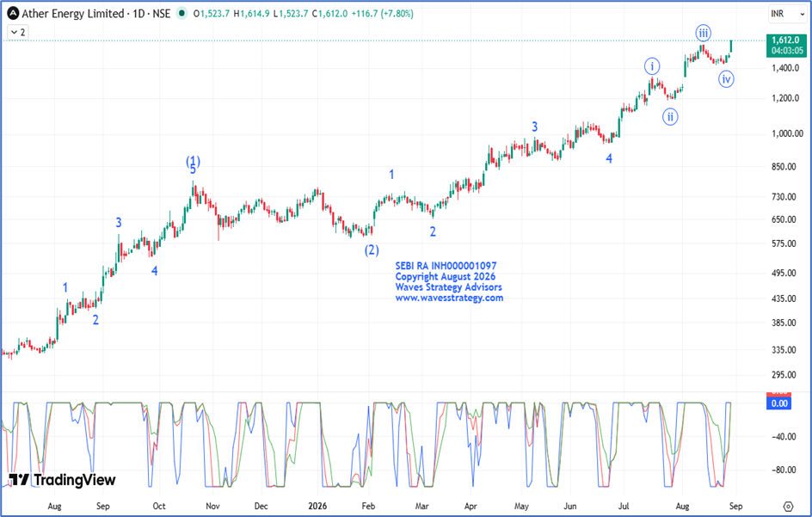812x517 pixels.
Task: Click the high value H1,614.9
Action: [251, 14]
